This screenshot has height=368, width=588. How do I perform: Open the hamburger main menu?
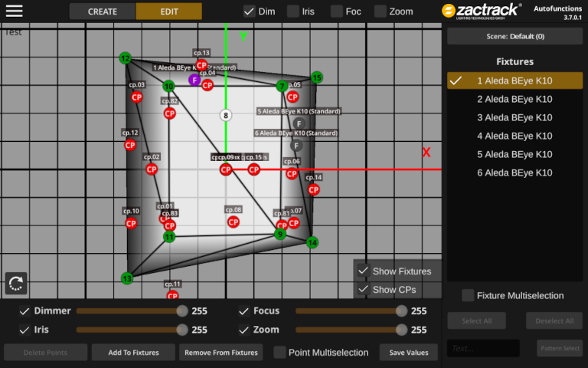[15, 11]
